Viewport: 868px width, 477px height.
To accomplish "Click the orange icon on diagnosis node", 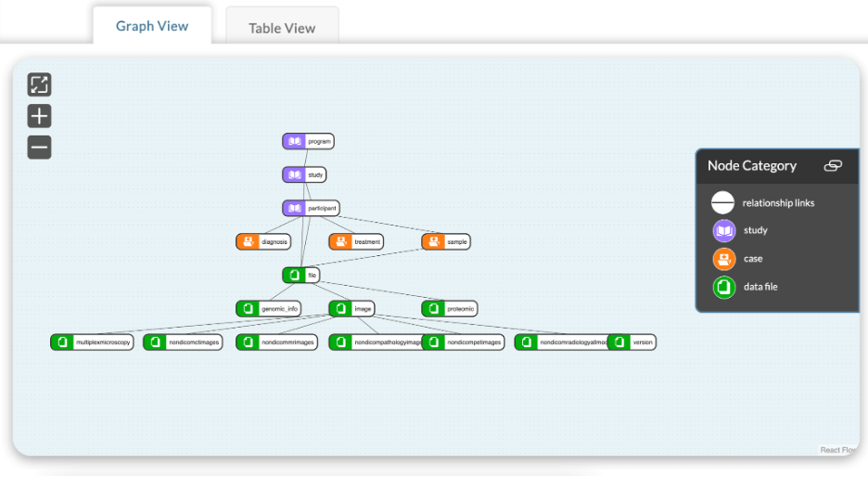I will point(248,241).
